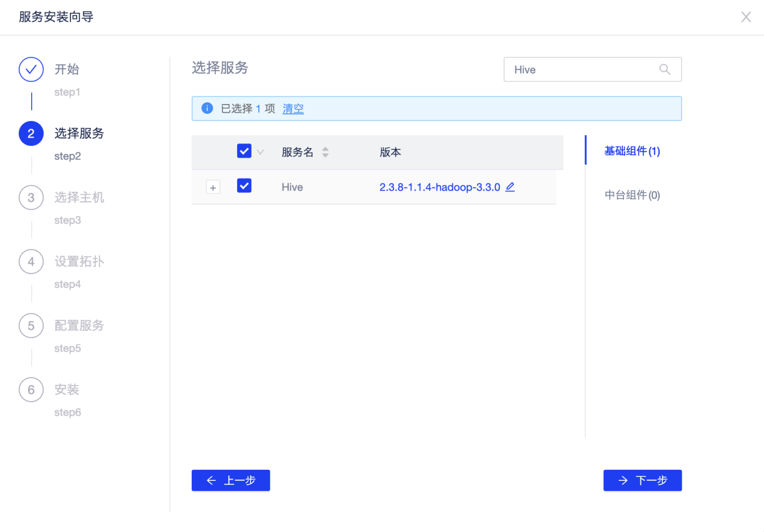Go to 开始 step label
Image resolution: width=764 pixels, height=532 pixels.
pyautogui.click(x=66, y=69)
